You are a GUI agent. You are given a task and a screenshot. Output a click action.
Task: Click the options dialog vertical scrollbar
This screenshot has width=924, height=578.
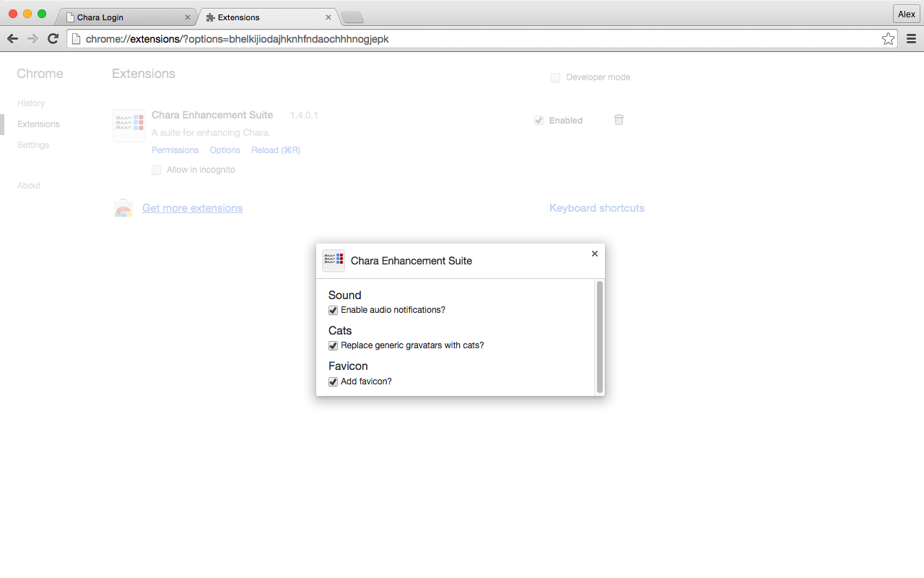tap(600, 337)
